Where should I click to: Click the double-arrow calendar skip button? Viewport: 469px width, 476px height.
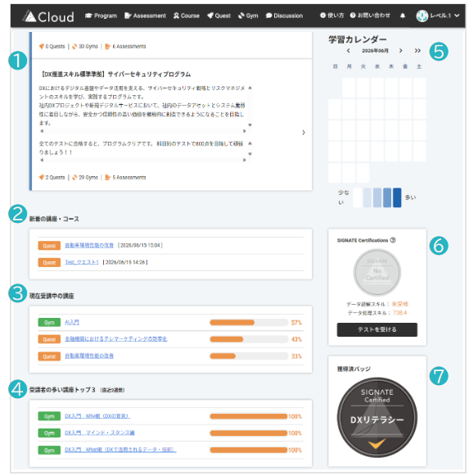pyautogui.click(x=417, y=51)
